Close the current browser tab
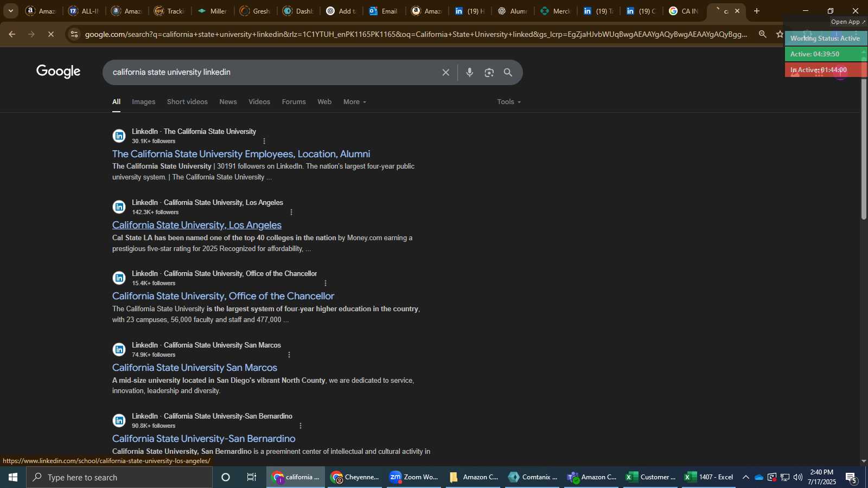 coord(737,11)
